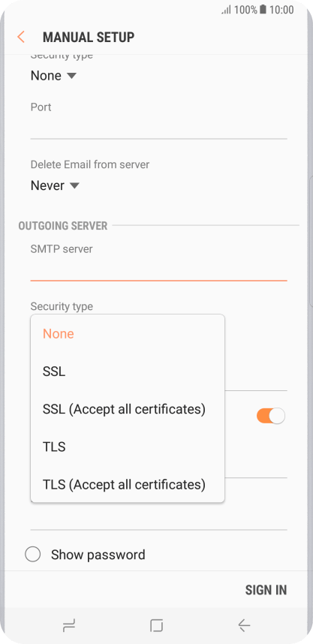Focus the SMTP server input field
Viewport: 313px width, 644px height.
coord(158,269)
